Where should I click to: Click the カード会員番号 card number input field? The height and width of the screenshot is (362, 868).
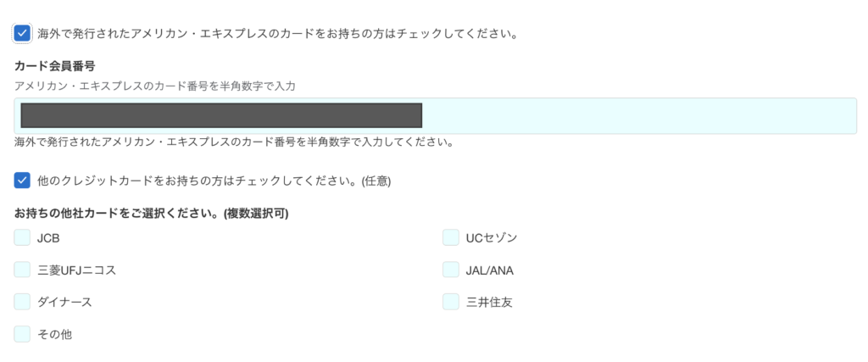[x=636, y=116]
